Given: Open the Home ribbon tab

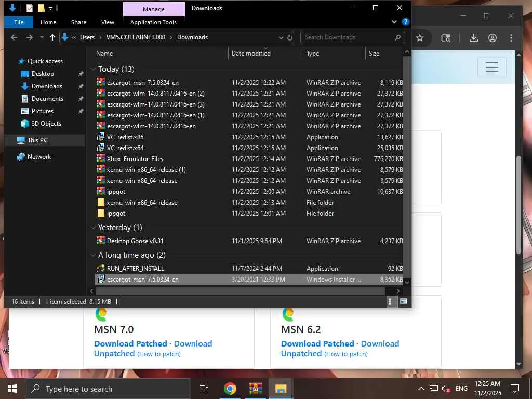Looking at the screenshot, I should (x=48, y=22).
